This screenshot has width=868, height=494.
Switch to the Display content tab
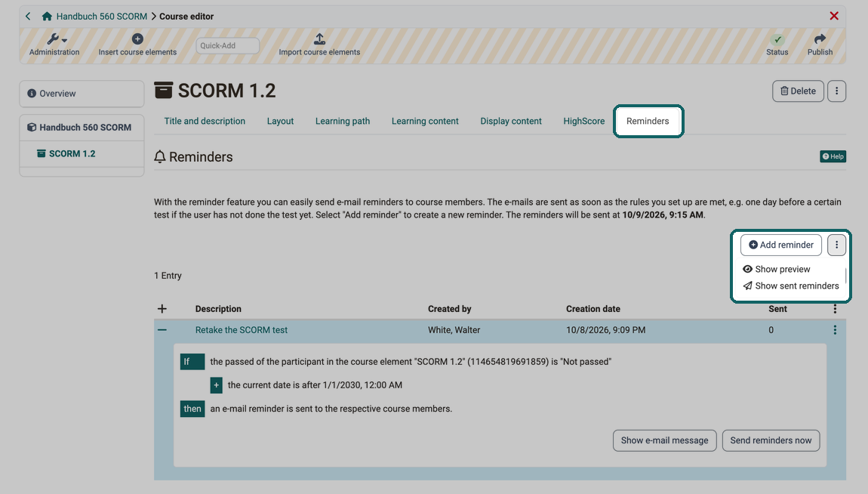coord(511,122)
